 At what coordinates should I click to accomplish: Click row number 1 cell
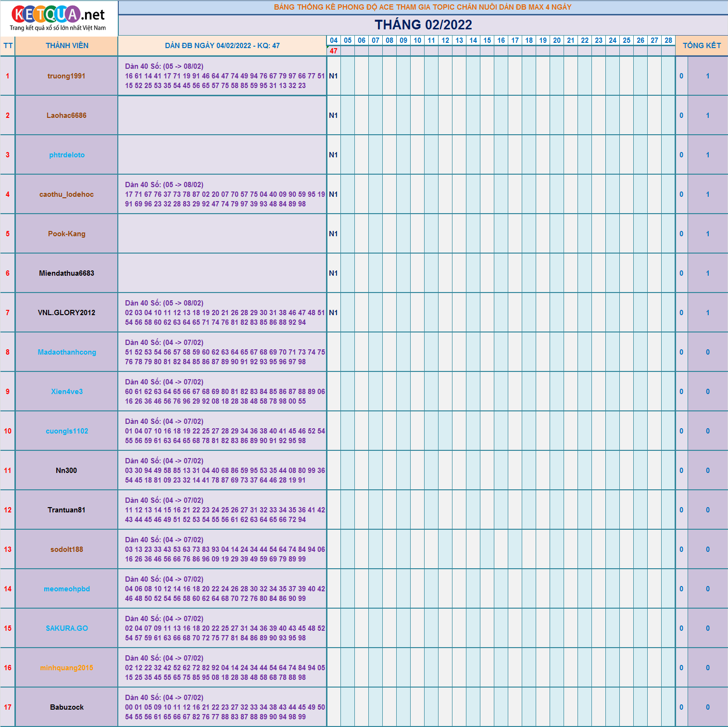pyautogui.click(x=8, y=76)
